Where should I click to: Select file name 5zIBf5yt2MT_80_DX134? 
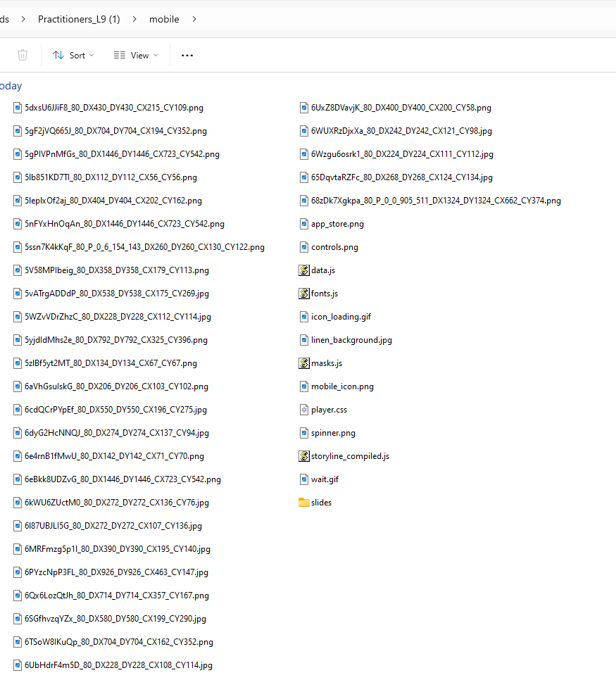111,363
